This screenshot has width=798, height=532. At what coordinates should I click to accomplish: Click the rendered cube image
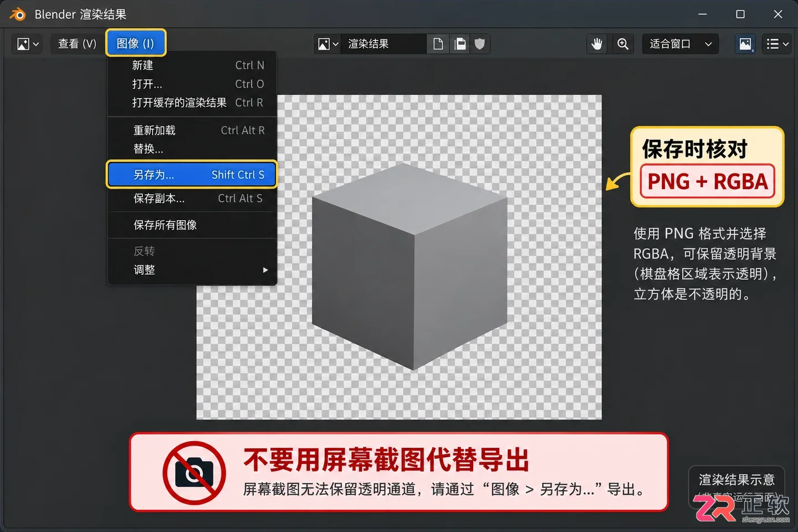tap(410, 266)
